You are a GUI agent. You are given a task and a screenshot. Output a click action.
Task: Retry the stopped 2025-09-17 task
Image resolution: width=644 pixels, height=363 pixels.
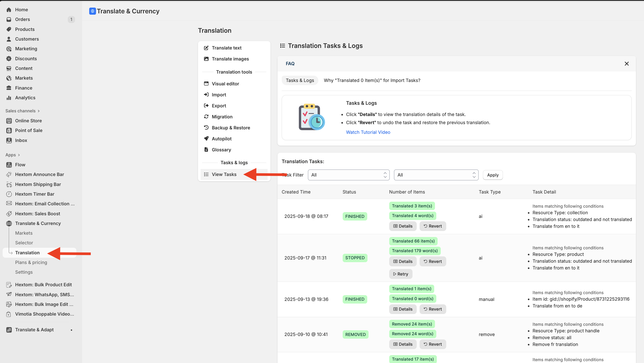(x=400, y=274)
